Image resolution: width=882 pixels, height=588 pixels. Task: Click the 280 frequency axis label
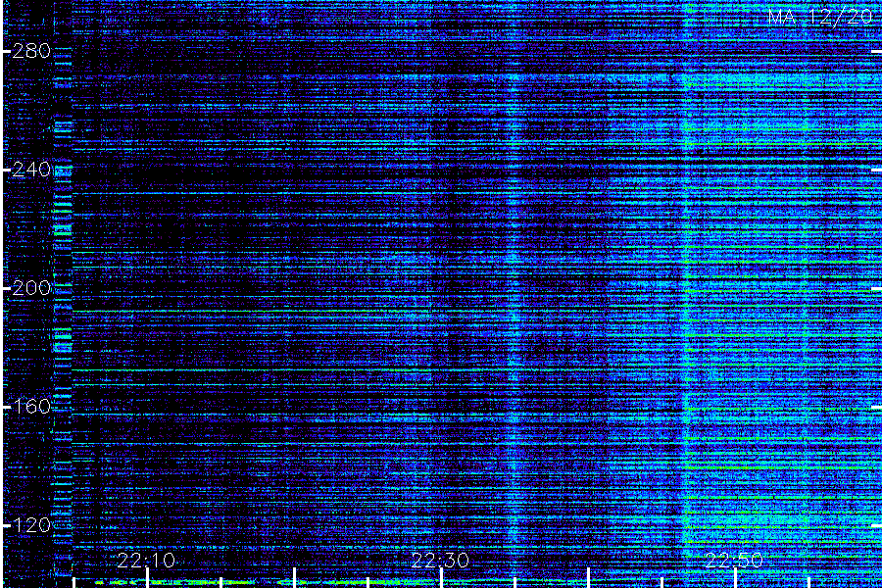(31, 51)
